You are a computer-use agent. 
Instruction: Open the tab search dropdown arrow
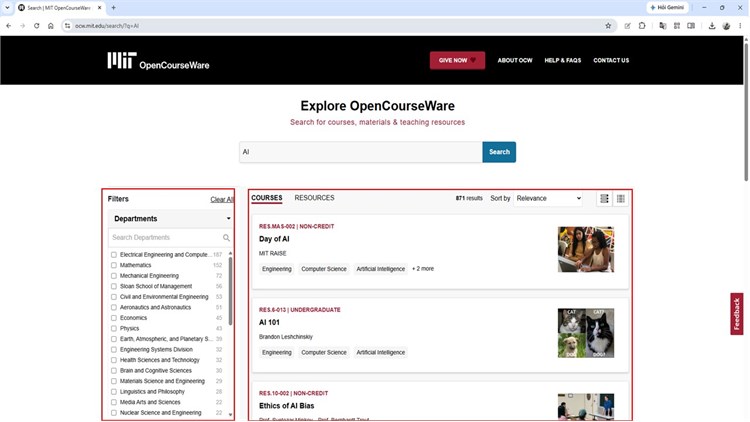pyautogui.click(x=7, y=8)
